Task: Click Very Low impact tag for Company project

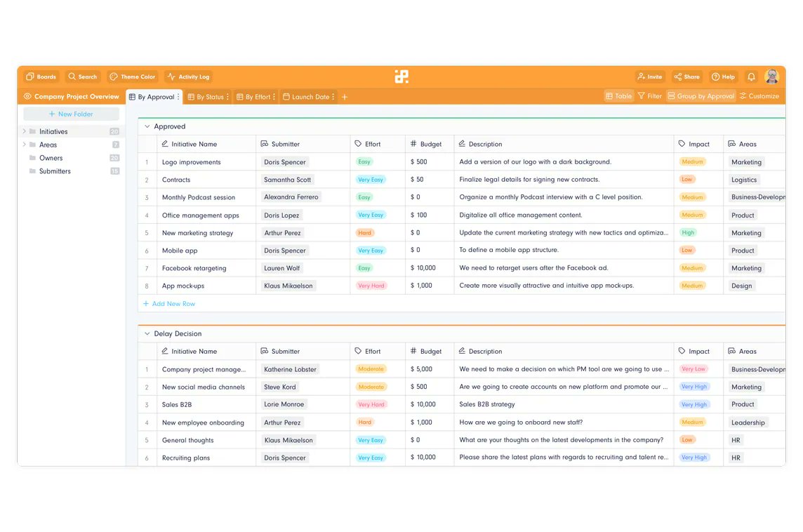Action: click(693, 369)
